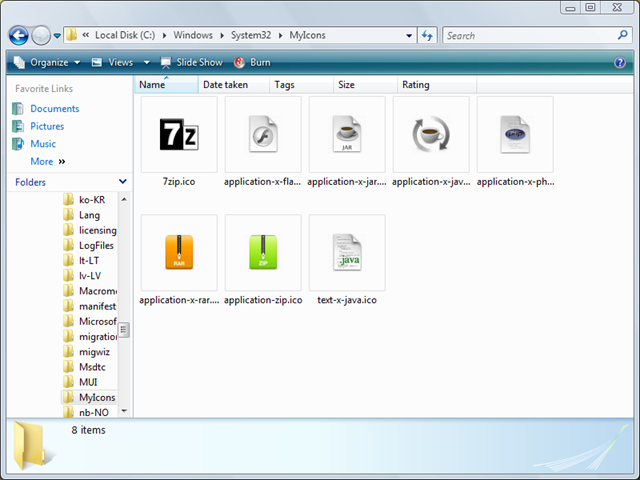Open the Organize dropdown menu
640x480 pixels.
tap(47, 62)
